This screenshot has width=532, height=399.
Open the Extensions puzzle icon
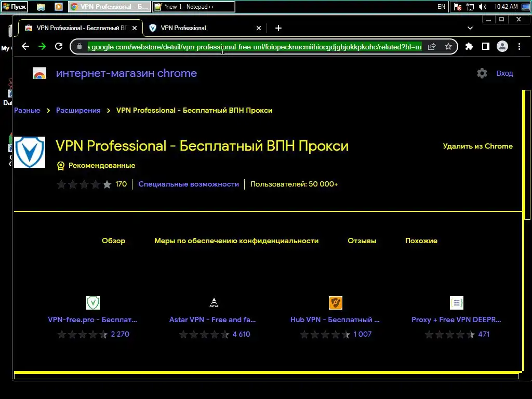pos(469,46)
